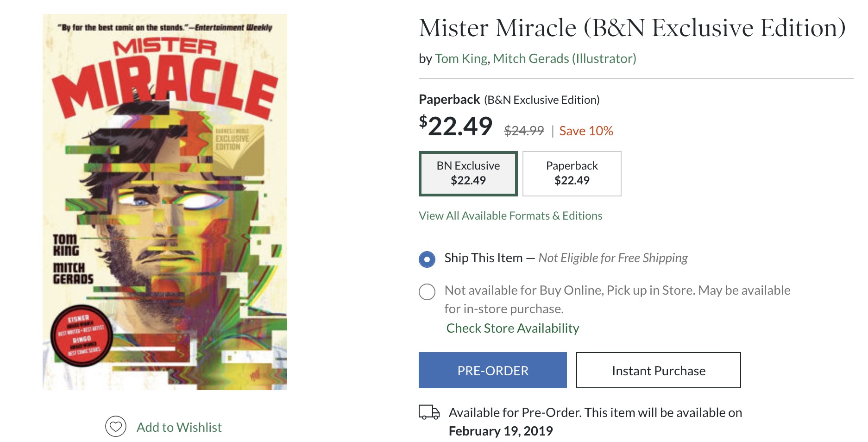Image resolution: width=868 pixels, height=442 pixels.
Task: Click the Add to Wishlist text link
Action: 179,427
